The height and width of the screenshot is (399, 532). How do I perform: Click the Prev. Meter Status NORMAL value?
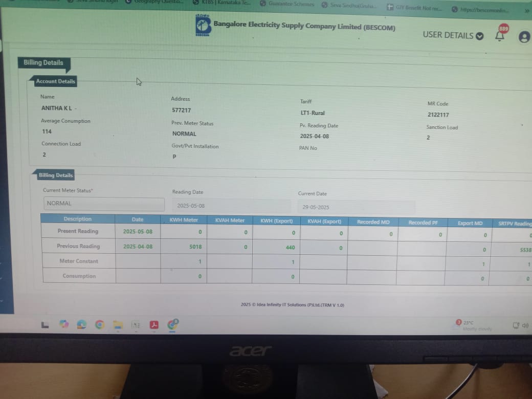(184, 134)
